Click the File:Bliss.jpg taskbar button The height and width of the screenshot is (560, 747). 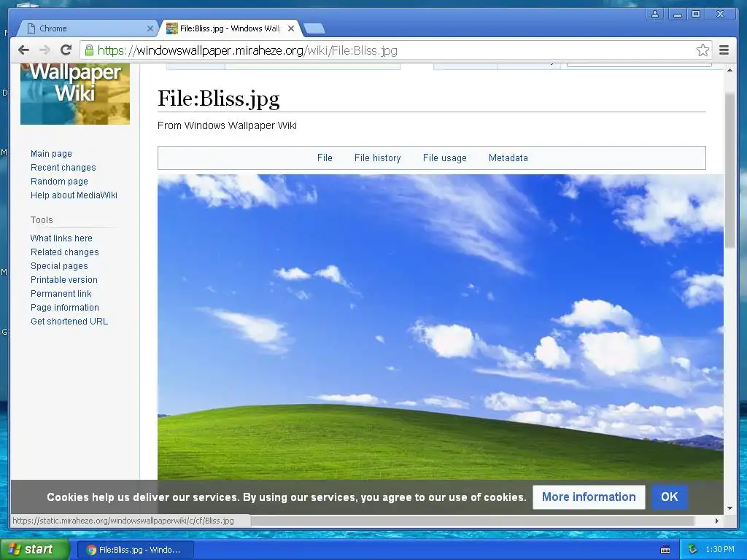136,550
